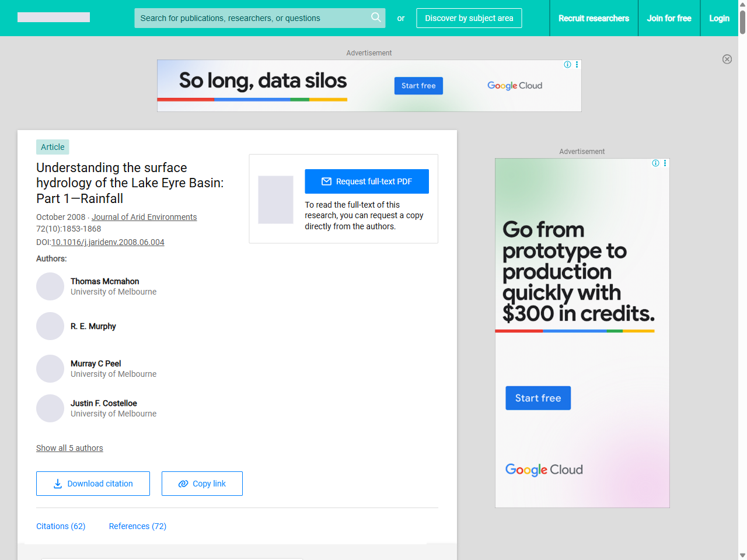Click Murray C Peel's avatar
The image size is (747, 560).
tap(50, 369)
